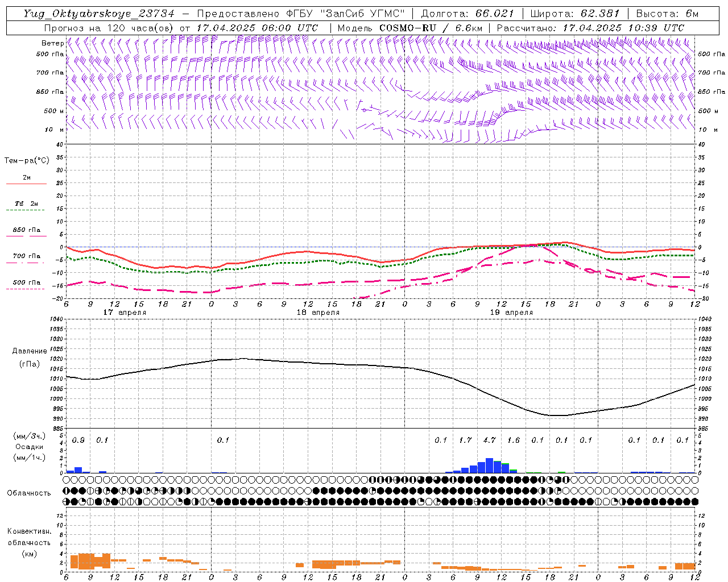The height and width of the screenshot is (582, 728).
Task: Click the green dashed Td 2м legend line
Action: (25, 210)
